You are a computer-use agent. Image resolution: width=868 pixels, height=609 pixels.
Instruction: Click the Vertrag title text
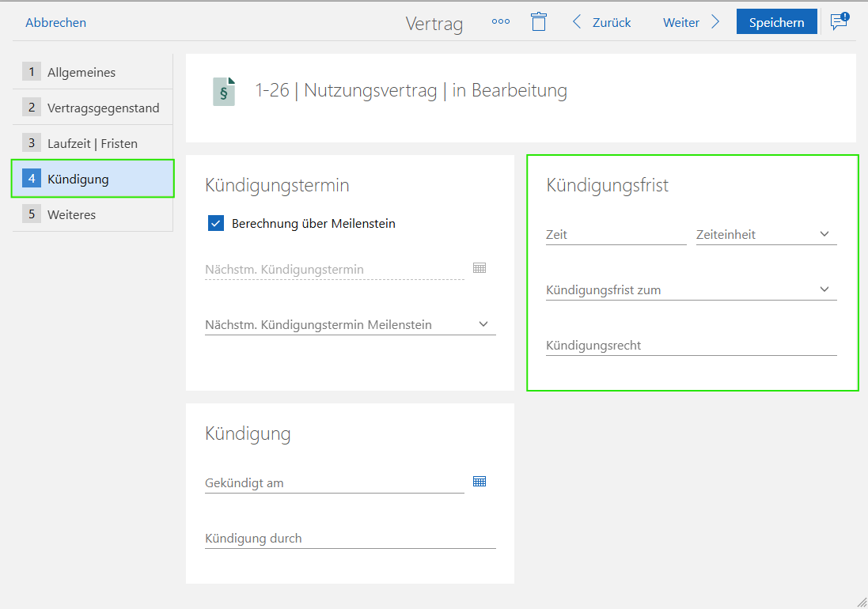(434, 23)
